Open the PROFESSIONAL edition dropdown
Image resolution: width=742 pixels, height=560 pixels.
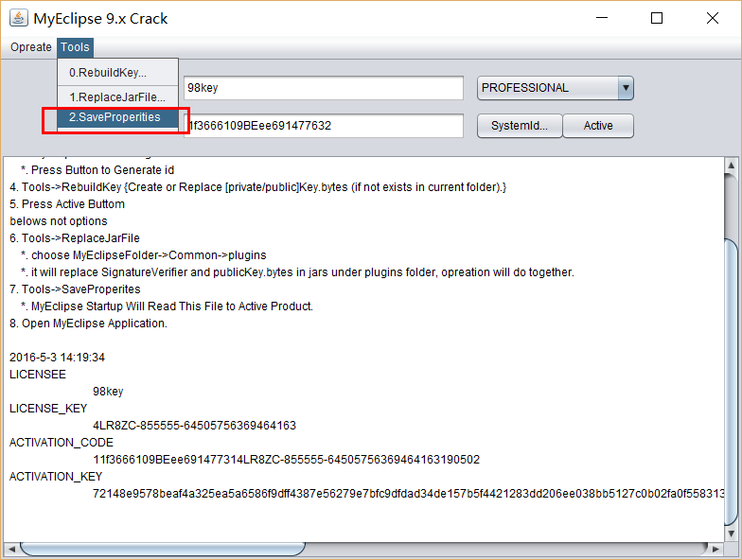click(x=555, y=88)
